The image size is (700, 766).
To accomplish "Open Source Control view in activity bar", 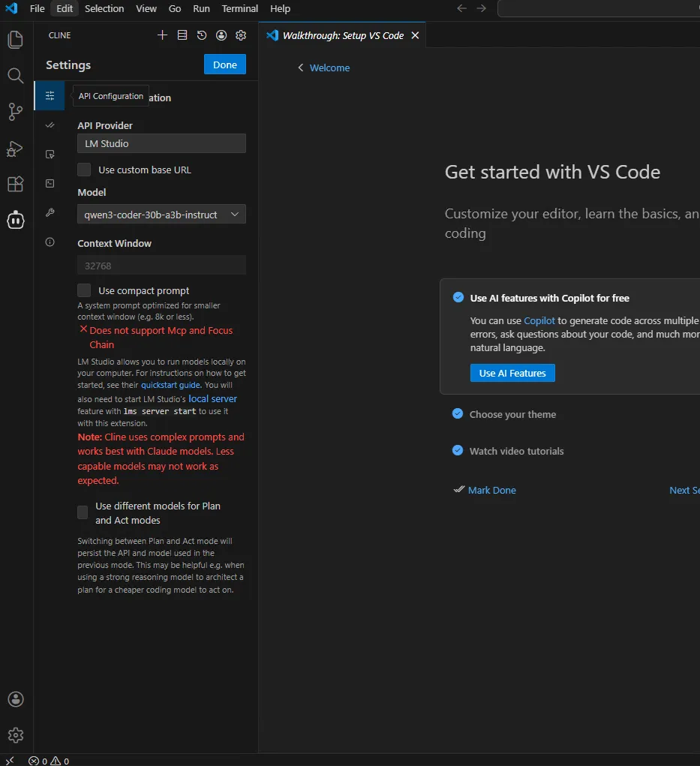I will point(16,112).
